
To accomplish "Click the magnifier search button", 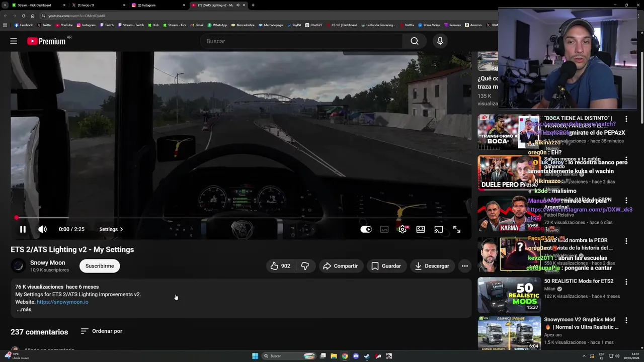I will (415, 41).
